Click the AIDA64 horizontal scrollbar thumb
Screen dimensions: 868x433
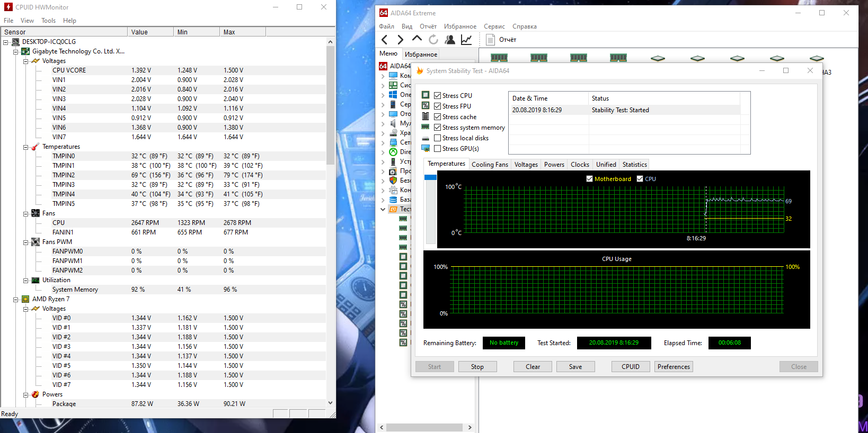424,427
